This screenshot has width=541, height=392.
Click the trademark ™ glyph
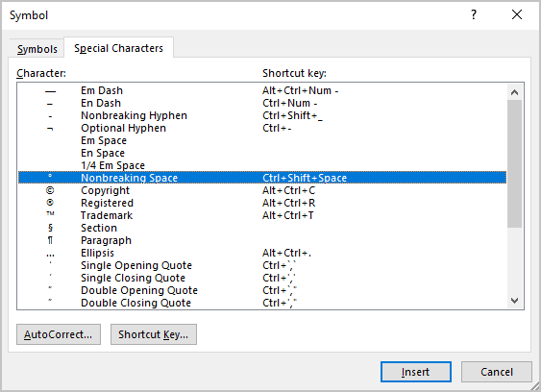tap(50, 213)
